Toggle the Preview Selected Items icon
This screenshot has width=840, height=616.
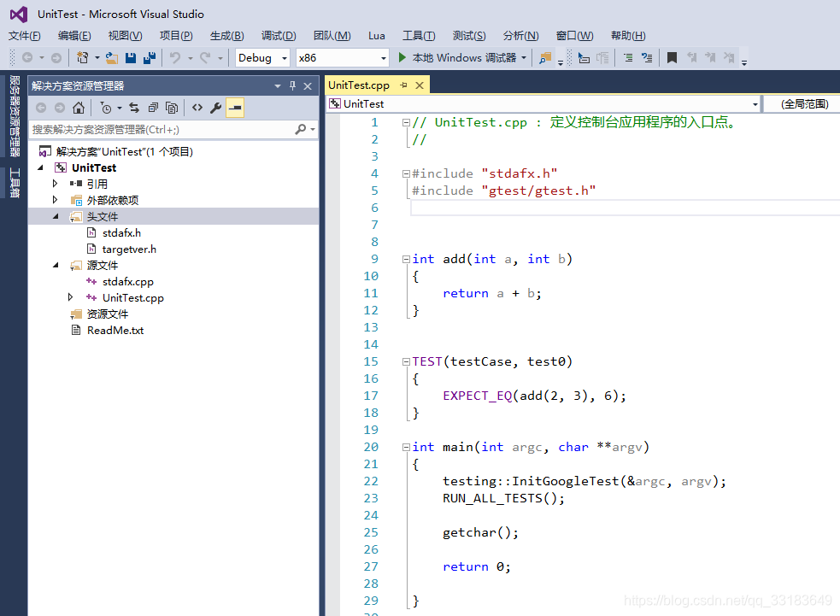[x=235, y=108]
